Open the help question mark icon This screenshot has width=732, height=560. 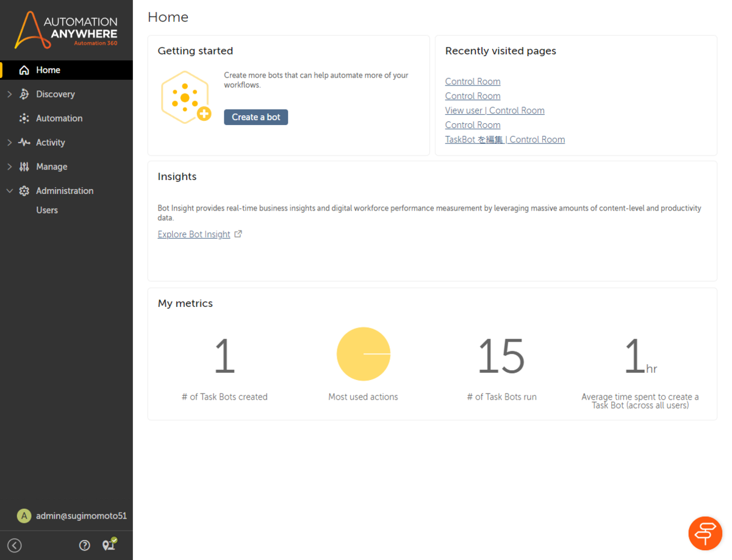tap(85, 545)
